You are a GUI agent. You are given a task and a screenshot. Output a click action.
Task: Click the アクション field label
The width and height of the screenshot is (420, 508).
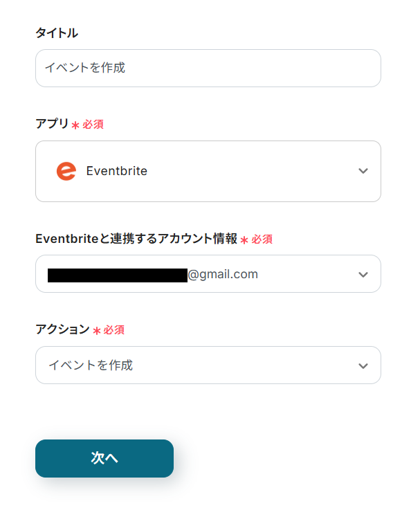62,329
